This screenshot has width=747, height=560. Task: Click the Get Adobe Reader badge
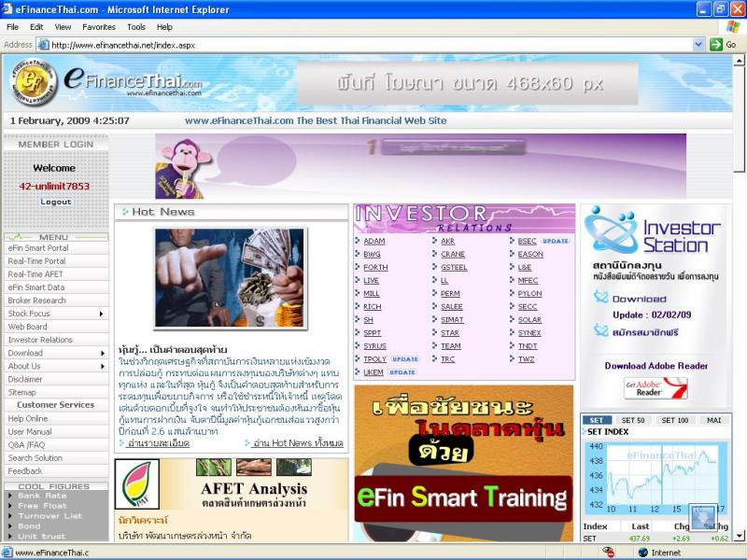656,388
